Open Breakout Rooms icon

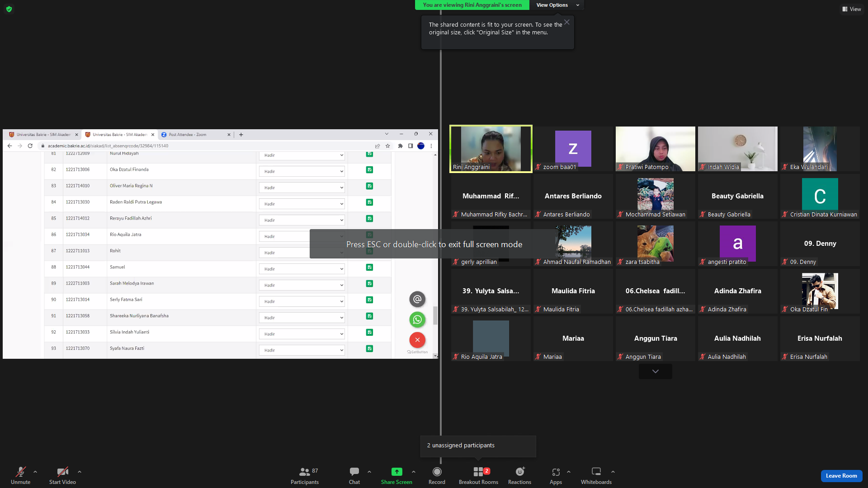pyautogui.click(x=478, y=472)
